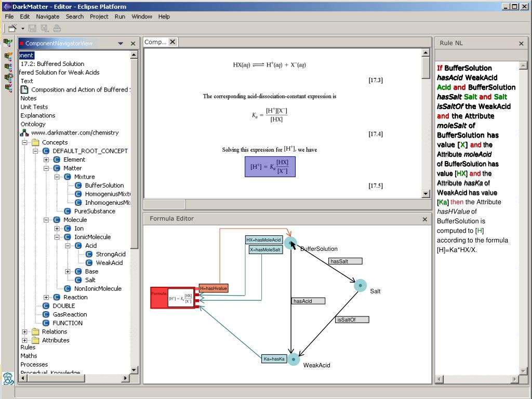Viewport: 532px width, 399px height.
Task: Expand the Reaction concept node
Action: (46, 297)
